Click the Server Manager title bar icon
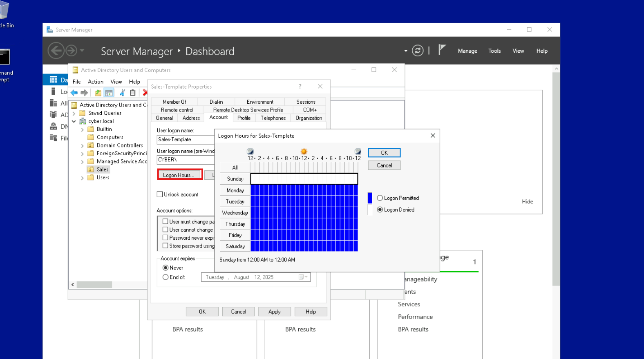Viewport: 644px width, 359px height. tap(50, 30)
